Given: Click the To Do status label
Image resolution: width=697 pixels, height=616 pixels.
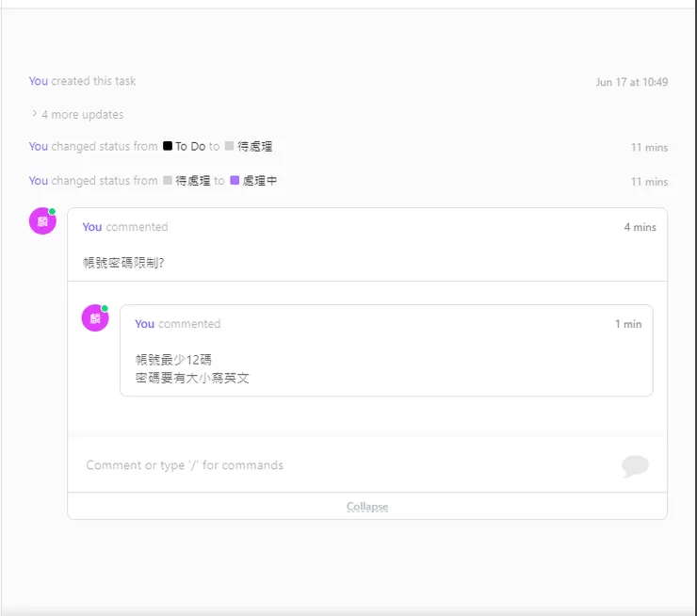Looking at the screenshot, I should pos(190,146).
